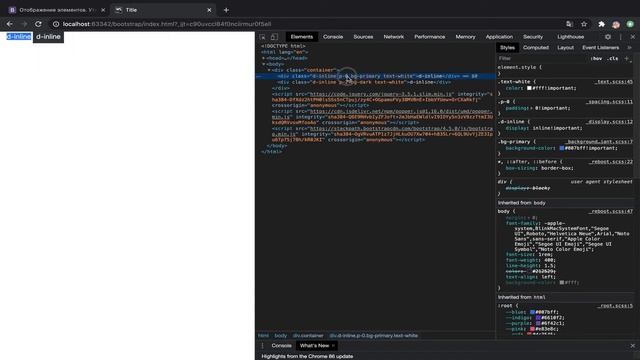Click the --indigo variable color swatch
Image resolution: width=640 pixels, height=360 pixels.
coord(538,318)
